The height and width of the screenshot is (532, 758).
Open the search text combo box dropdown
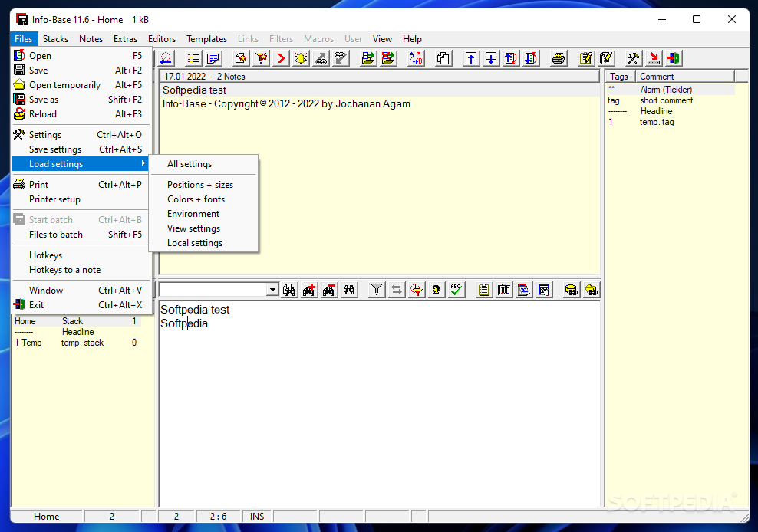tap(272, 290)
